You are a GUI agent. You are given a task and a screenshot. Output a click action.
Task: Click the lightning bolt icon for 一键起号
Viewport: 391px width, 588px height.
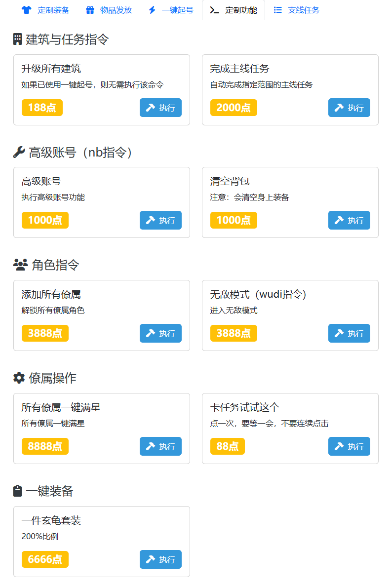pos(152,10)
